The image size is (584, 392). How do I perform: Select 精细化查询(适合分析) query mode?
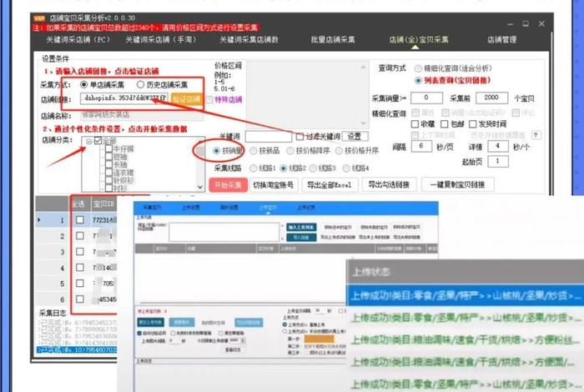click(x=418, y=68)
